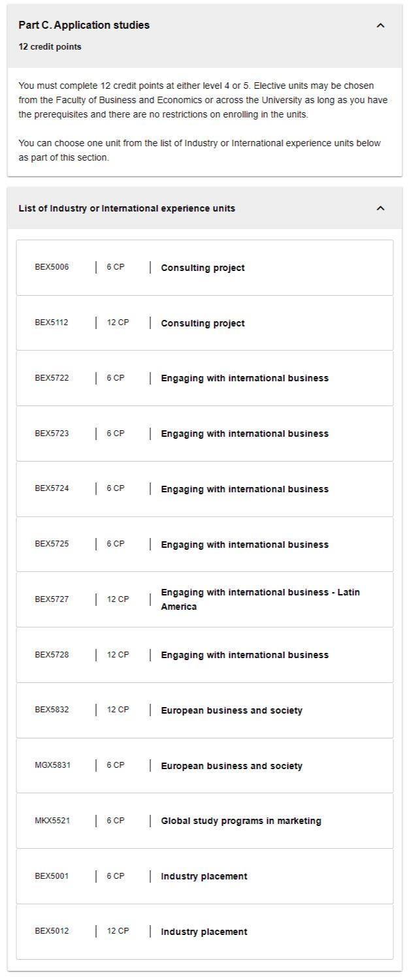
Task: Click the List of Industry experience units heading
Action: (x=127, y=208)
